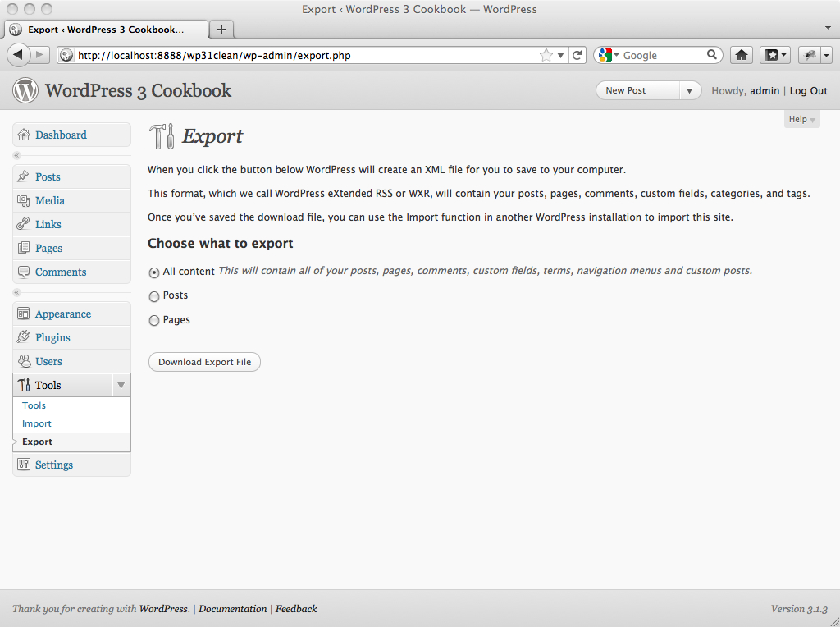Screen dimensions: 840x627
Task: Open the list all tabs dropdown
Action: (829, 27)
